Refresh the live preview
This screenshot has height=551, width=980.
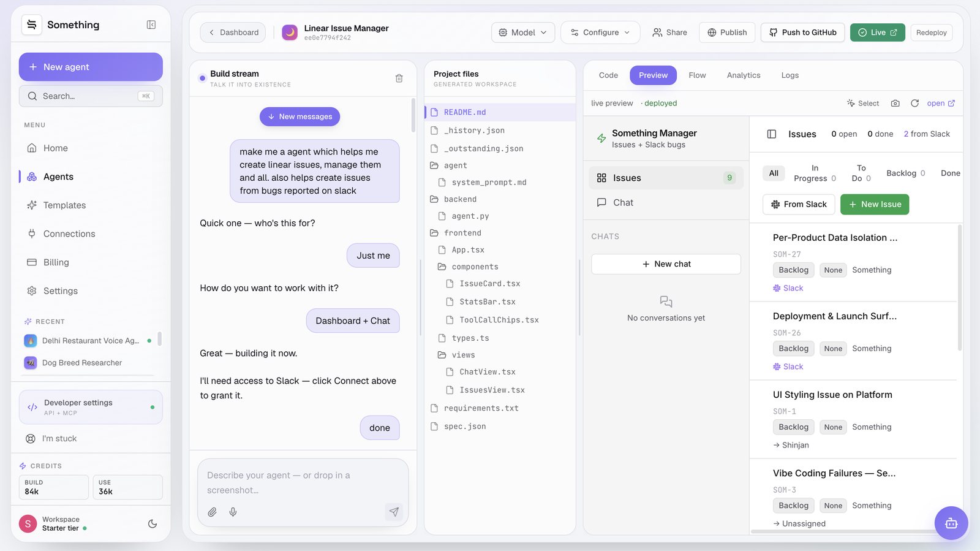pos(914,103)
